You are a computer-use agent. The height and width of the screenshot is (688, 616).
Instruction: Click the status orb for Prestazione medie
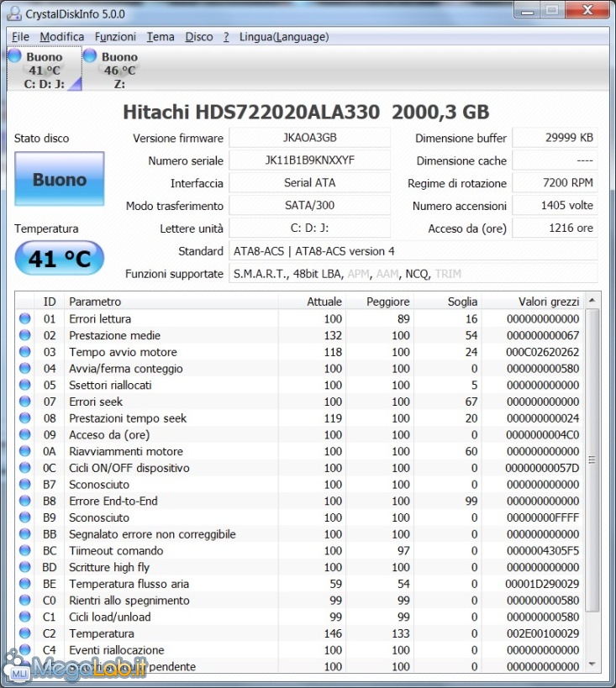click(x=25, y=335)
